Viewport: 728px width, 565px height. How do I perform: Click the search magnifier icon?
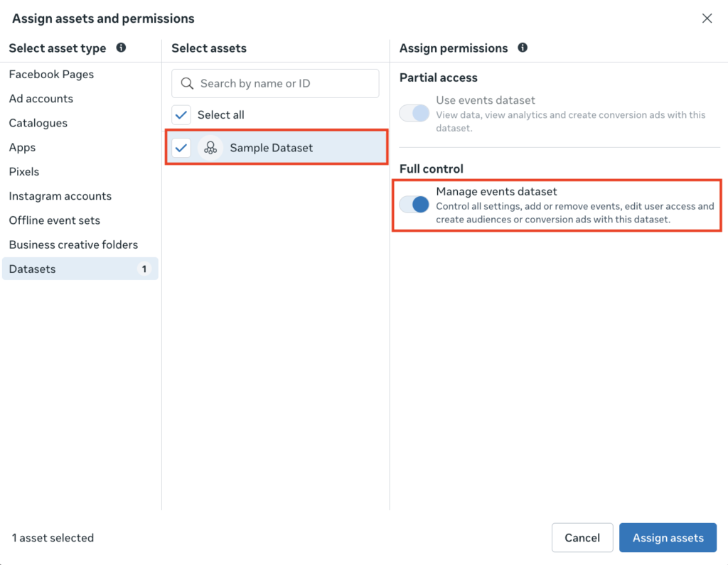coord(188,84)
